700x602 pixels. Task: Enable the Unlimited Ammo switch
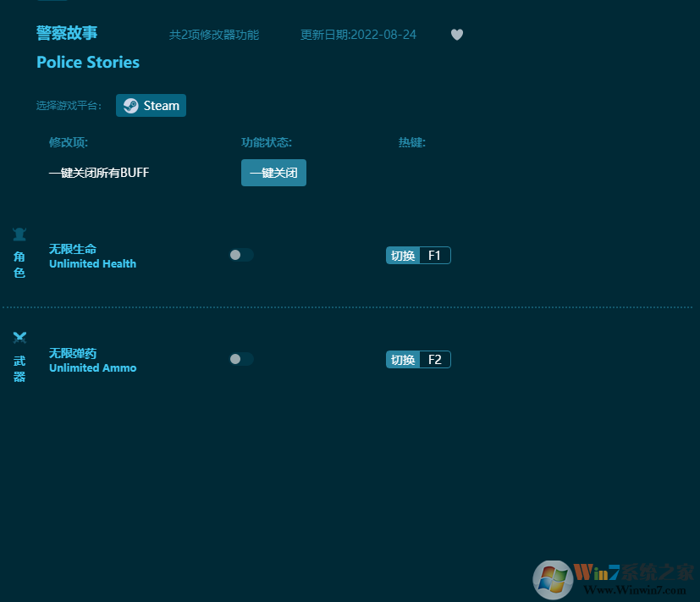241,359
